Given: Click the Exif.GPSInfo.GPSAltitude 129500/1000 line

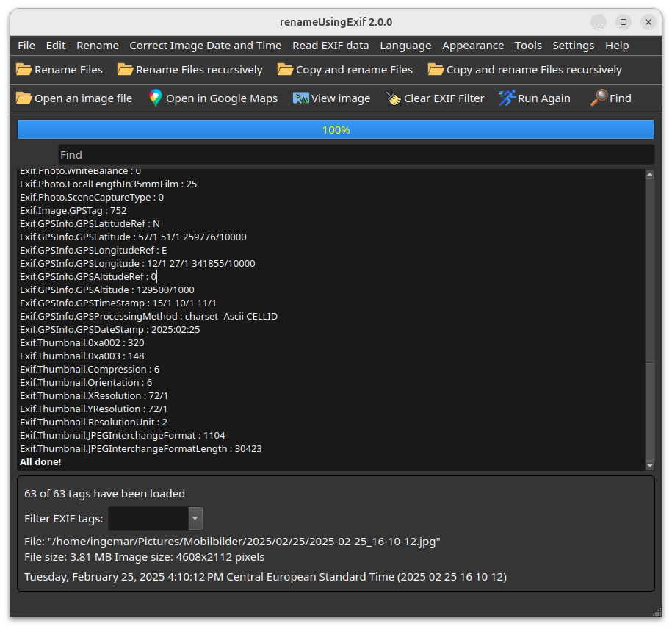Looking at the screenshot, I should [106, 290].
